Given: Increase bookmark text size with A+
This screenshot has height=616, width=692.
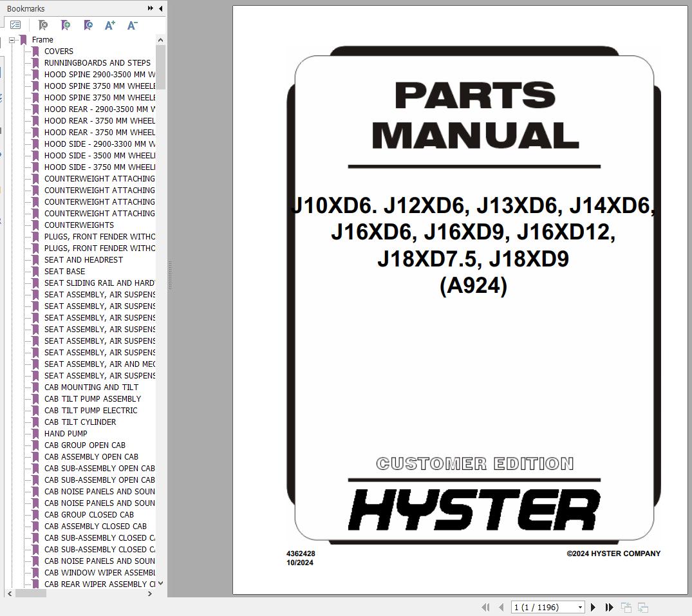Looking at the screenshot, I should [x=110, y=25].
